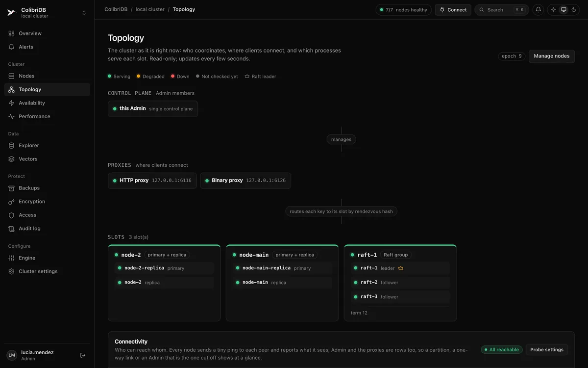
Task: Click the raft-1 leader row
Action: (x=400, y=268)
